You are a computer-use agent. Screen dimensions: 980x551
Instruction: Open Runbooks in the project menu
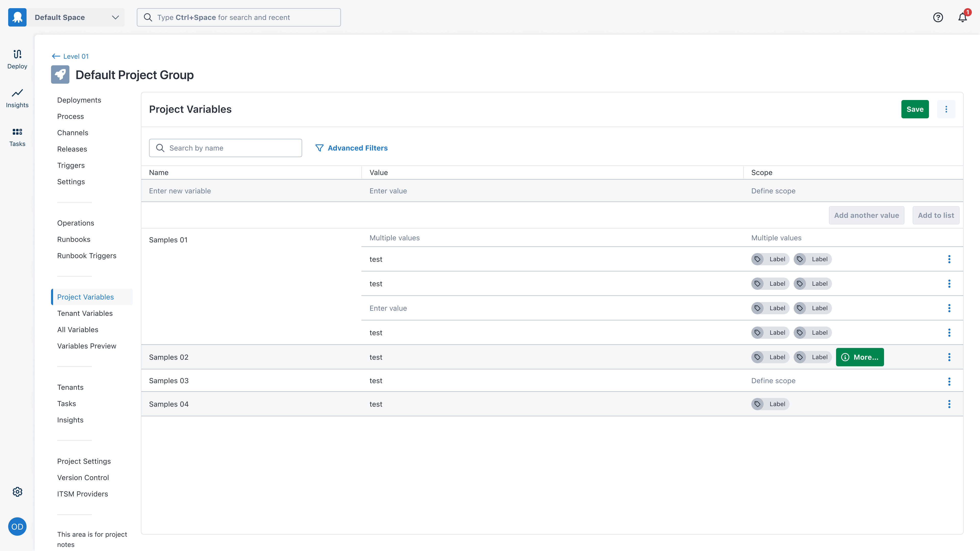coord(74,239)
